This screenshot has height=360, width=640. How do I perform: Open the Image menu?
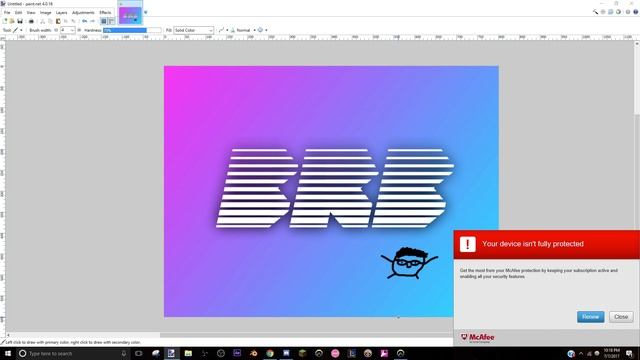point(45,13)
